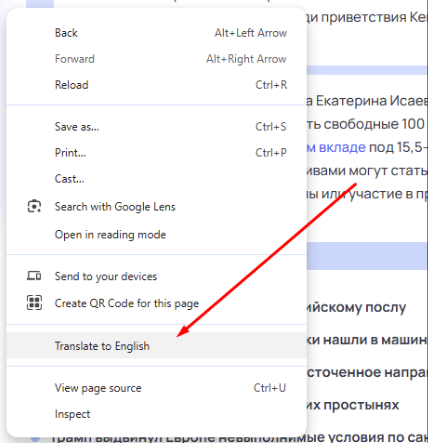
Task: Choose Create QR Code for this page
Action: tap(156, 303)
